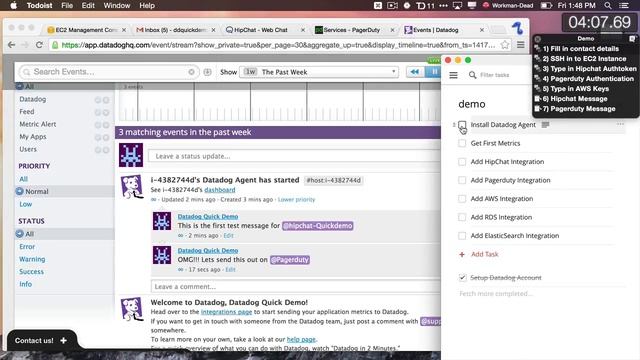This screenshot has width=640, height=360.
Task: Check off Install Datadog Agent task
Action: pyautogui.click(x=462, y=124)
